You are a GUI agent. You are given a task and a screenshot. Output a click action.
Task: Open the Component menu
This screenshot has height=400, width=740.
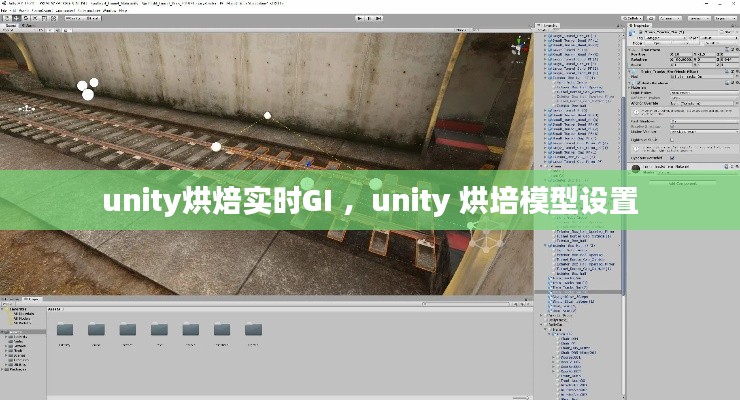66,10
